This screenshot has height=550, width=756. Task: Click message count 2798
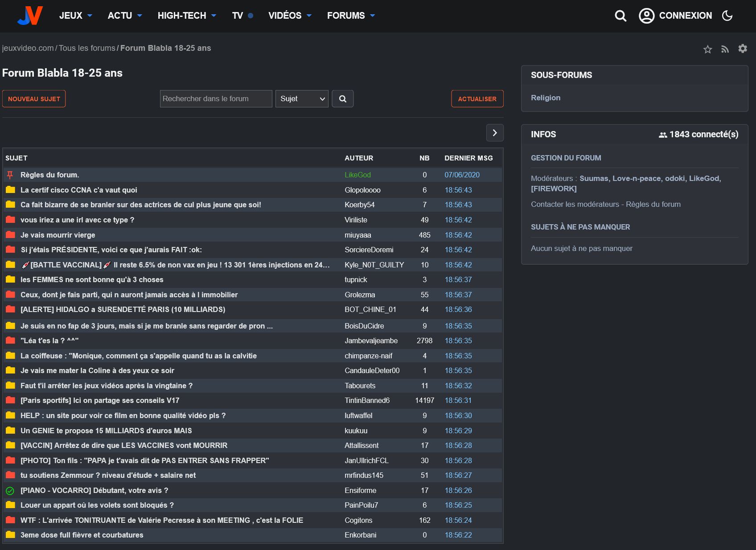click(x=424, y=341)
